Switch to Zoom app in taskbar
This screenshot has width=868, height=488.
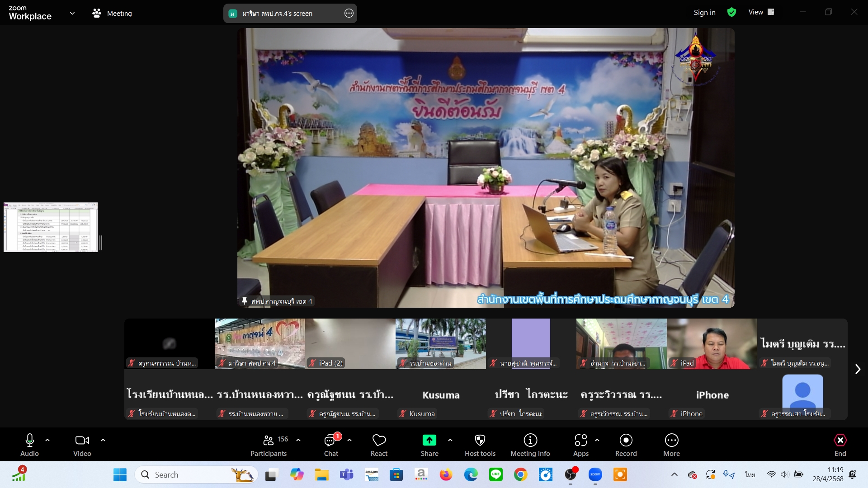click(595, 475)
